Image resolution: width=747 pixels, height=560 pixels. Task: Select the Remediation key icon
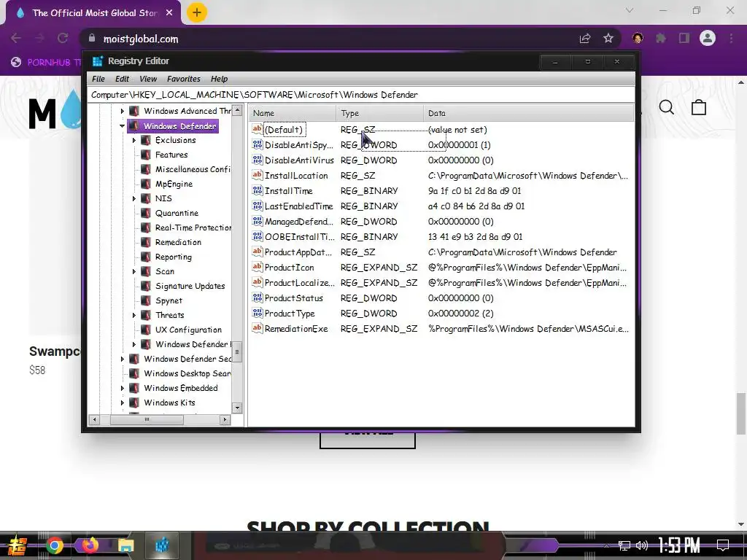click(146, 242)
